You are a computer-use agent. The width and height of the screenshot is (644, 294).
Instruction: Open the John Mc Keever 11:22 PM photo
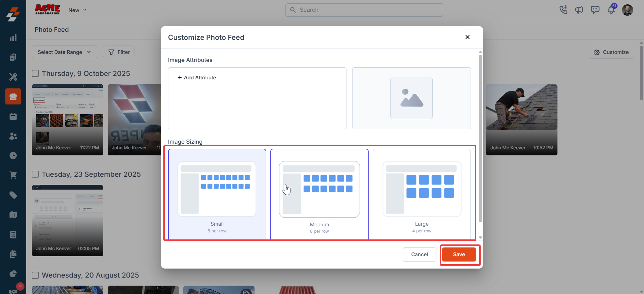click(67, 120)
